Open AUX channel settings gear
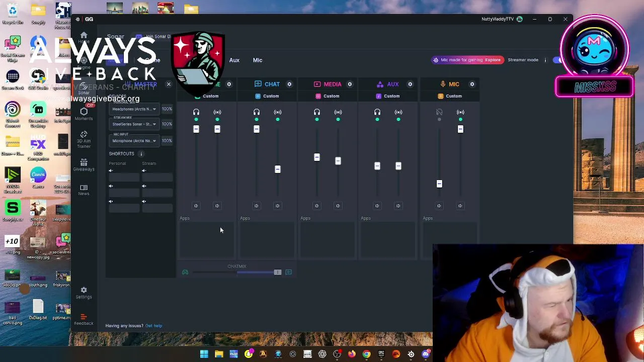 click(410, 84)
